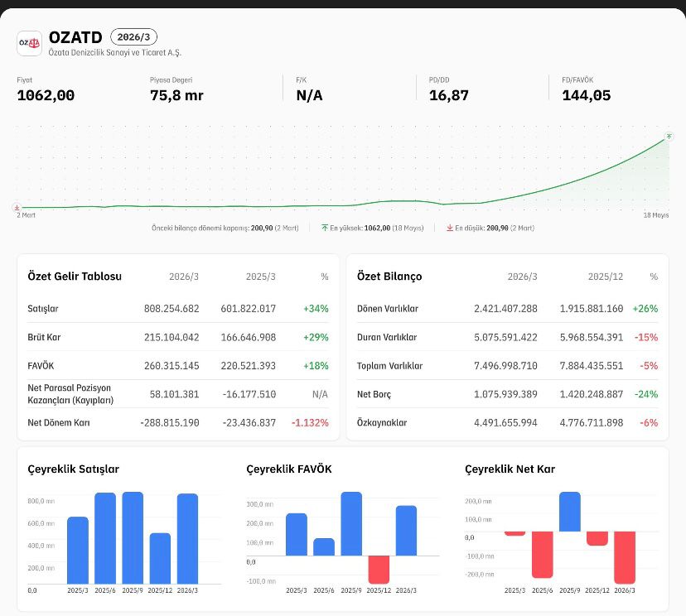Viewport: 686px width, 616px height.
Task: Click the +26% Dönen Varlıklar change
Action: coord(645,309)
